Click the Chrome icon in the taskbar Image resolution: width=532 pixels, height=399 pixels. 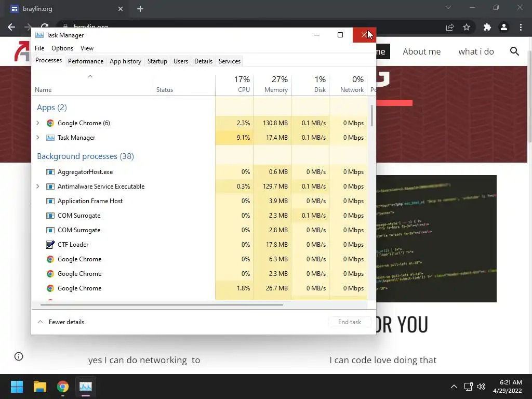(63, 387)
